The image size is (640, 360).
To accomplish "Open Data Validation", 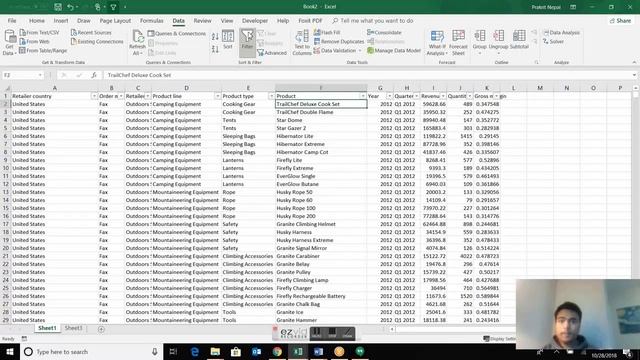I will click(338, 50).
